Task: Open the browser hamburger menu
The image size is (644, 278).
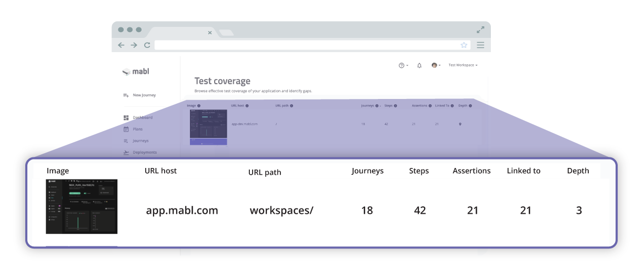Action: pos(480,45)
